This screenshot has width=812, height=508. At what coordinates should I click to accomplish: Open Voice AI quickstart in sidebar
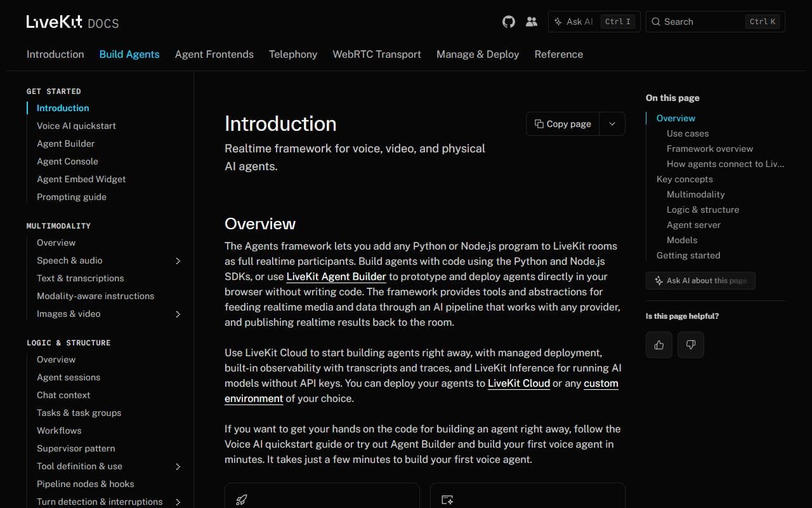[x=76, y=126]
